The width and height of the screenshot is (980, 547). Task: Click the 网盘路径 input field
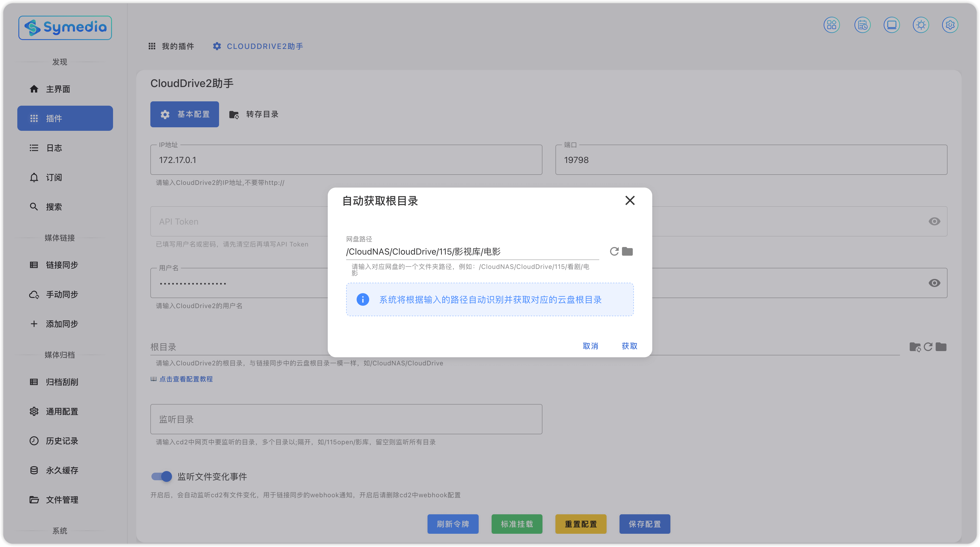(472, 252)
